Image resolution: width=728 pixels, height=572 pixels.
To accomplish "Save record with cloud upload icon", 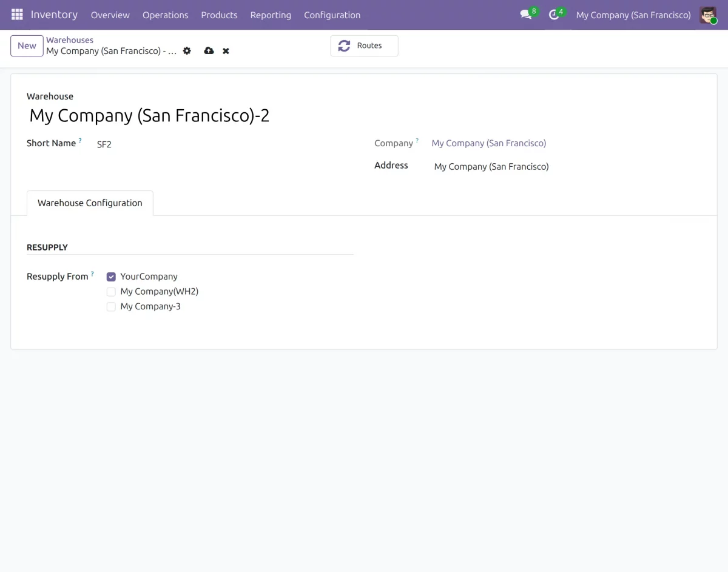I will 209,51.
